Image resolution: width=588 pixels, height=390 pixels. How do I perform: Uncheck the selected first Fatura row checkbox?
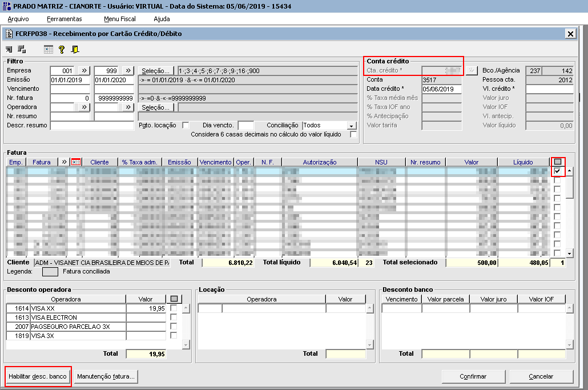558,171
